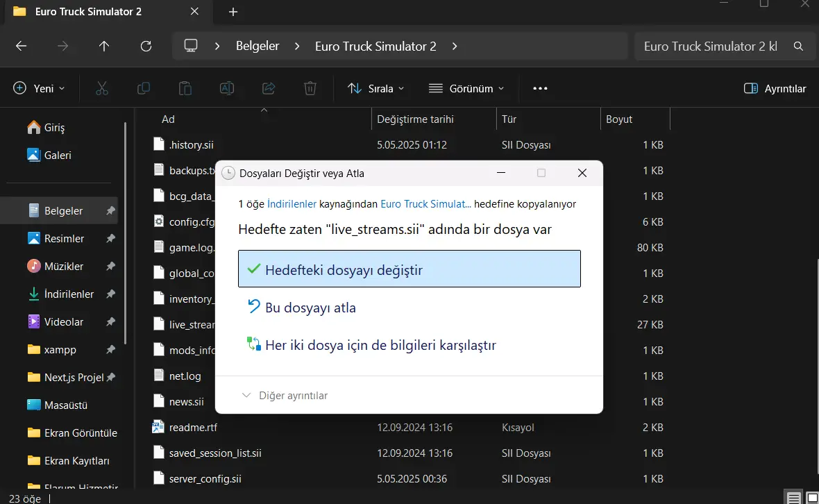
Task: Unpin Belgeler using its pin icon
Action: (x=110, y=210)
